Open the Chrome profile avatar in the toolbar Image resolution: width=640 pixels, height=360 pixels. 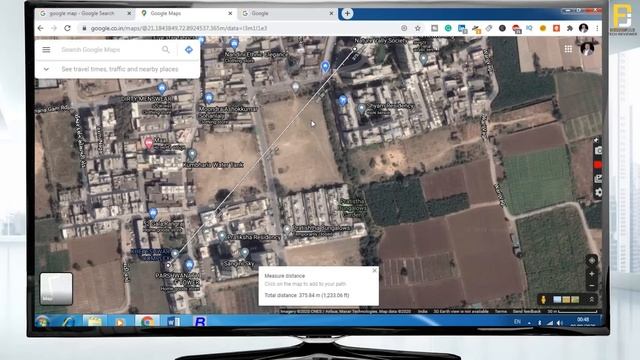pos(584,28)
